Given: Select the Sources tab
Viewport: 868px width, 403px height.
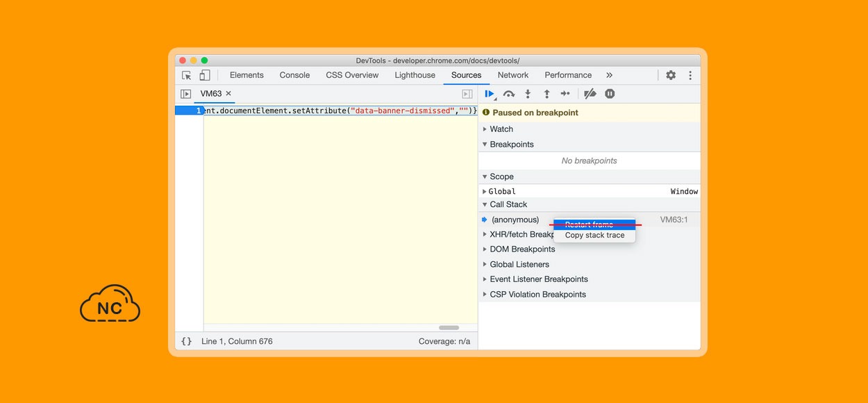Looking at the screenshot, I should (466, 75).
